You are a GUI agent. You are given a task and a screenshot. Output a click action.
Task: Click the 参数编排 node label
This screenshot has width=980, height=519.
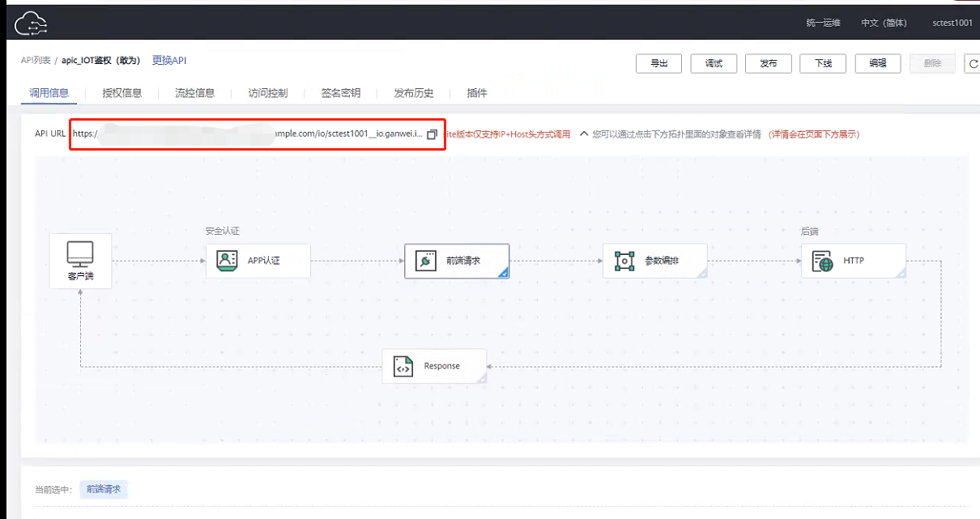660,261
